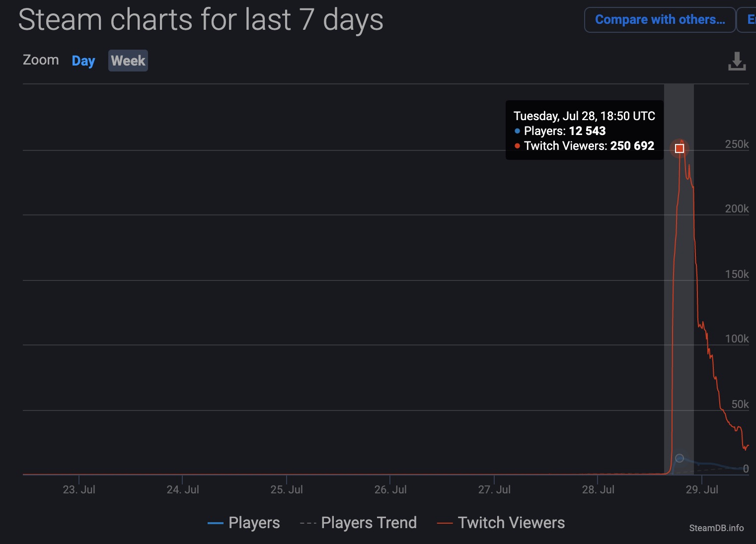
Task: Click the blue circle Players data point
Action: point(680,458)
